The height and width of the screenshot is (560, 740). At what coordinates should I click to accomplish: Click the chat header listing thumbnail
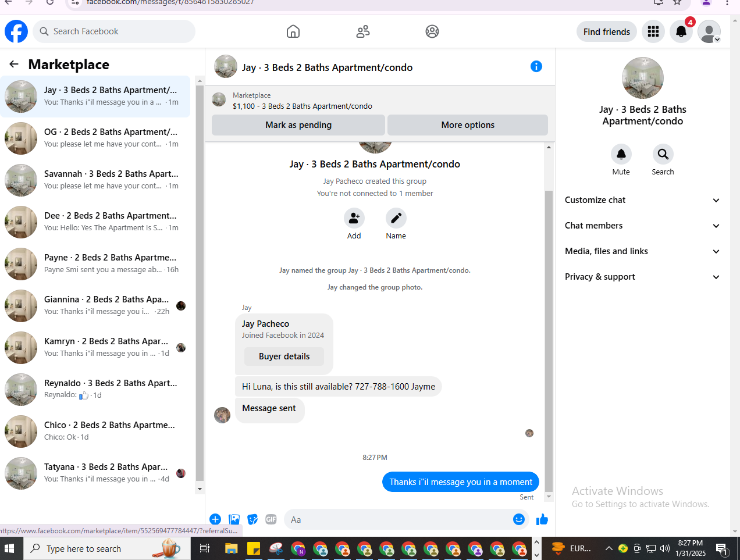point(226,66)
